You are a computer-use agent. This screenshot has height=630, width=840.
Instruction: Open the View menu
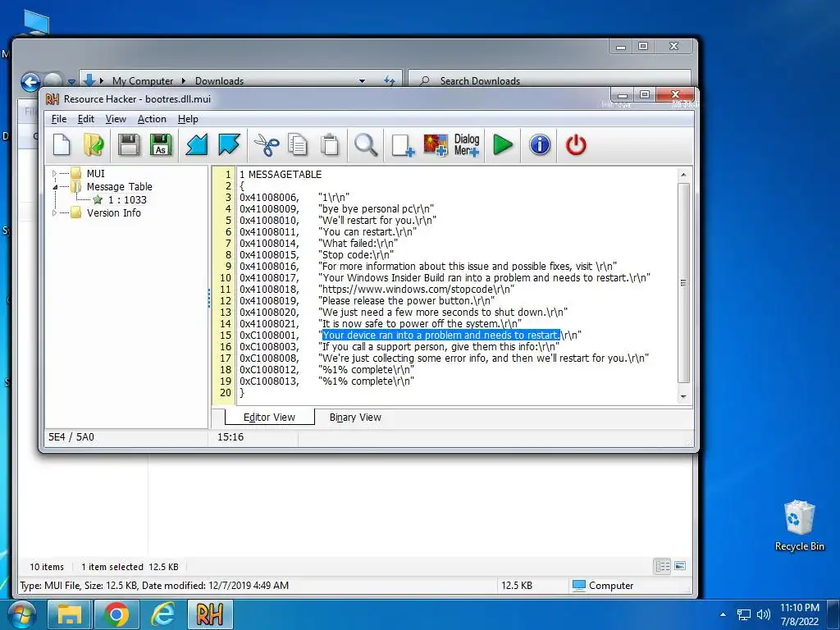(116, 119)
